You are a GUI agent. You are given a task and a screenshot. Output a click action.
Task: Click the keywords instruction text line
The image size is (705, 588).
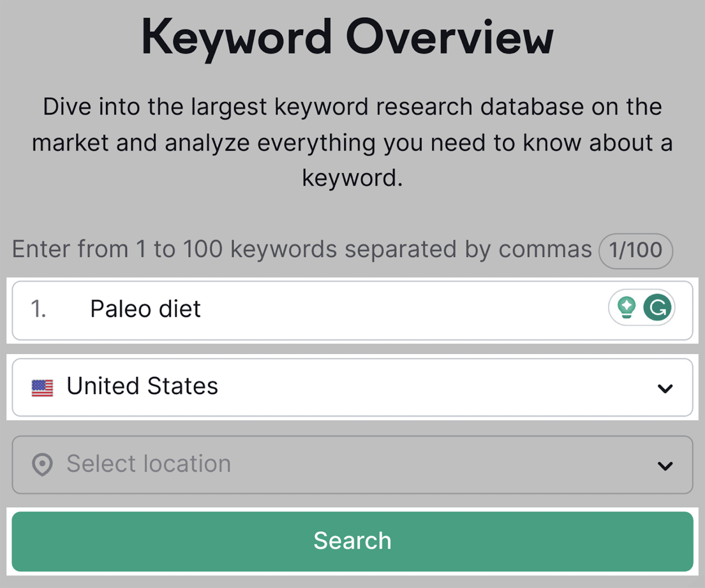click(x=302, y=249)
